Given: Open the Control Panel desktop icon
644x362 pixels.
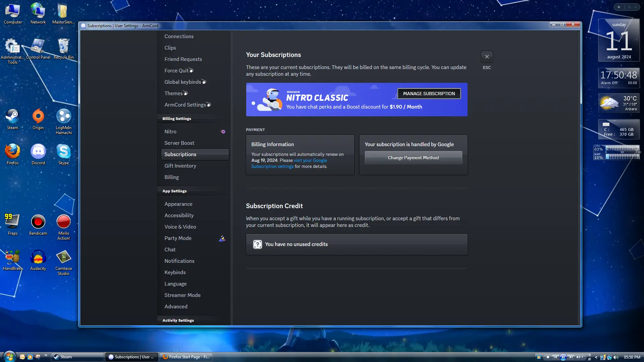Looking at the screenshot, I should 38,49.
